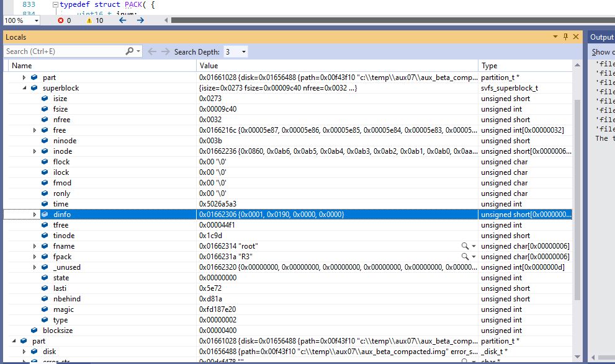Click the variable cube icon beside superblock
Image resolution: width=615 pixels, height=364 pixels.
pyautogui.click(x=34, y=88)
